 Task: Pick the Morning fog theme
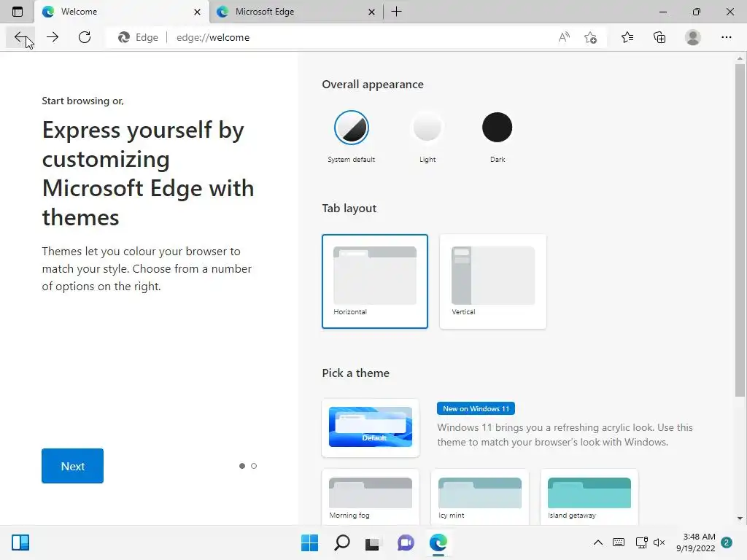[371, 497]
